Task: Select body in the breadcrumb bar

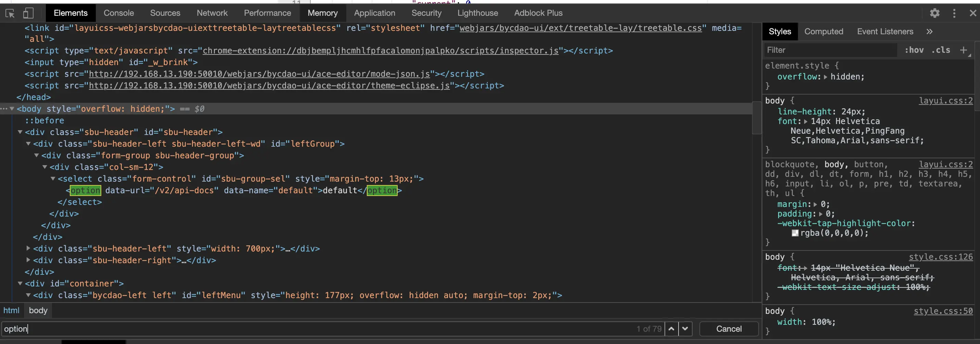Action: 38,310
